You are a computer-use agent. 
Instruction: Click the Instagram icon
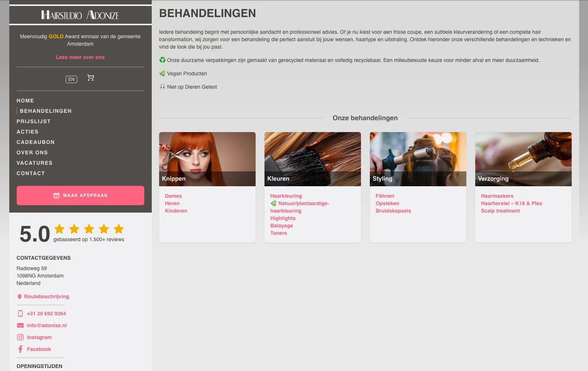[20, 337]
